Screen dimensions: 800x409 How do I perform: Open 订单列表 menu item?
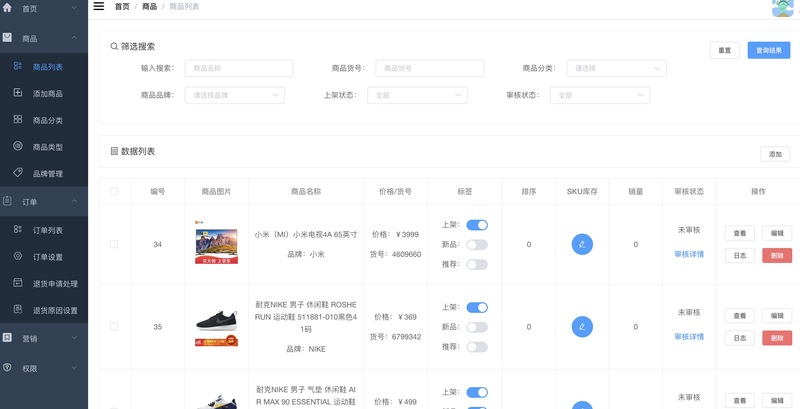pos(44,230)
